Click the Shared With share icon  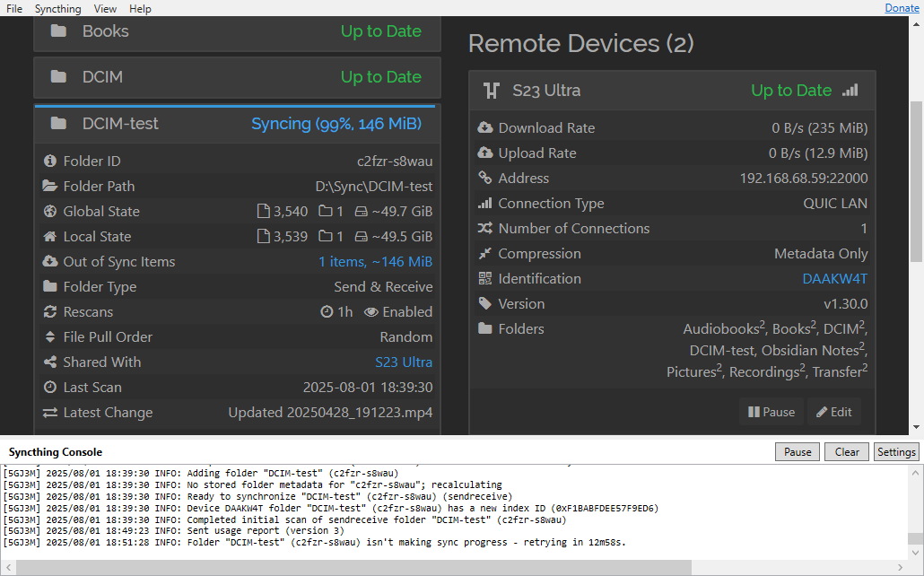[x=50, y=362]
